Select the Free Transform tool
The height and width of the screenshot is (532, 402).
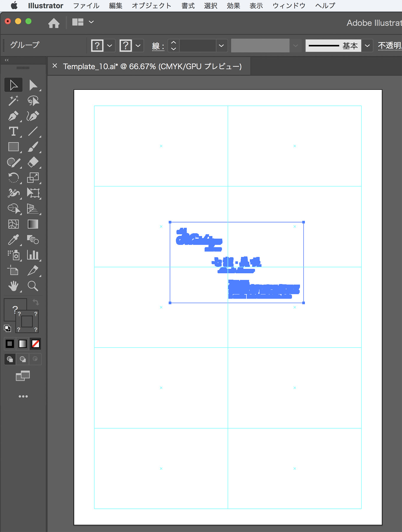pos(33,193)
